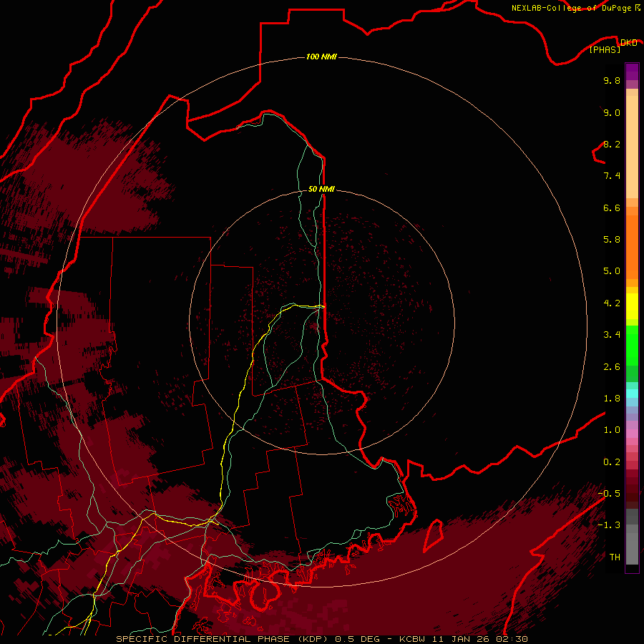Click the 2.6 value on color scale
The image size is (644, 644).
point(612,367)
